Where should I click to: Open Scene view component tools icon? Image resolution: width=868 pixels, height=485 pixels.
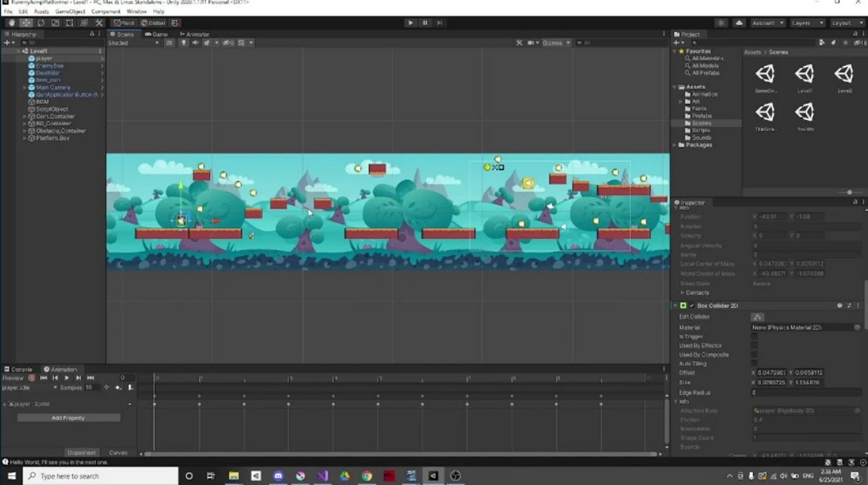pyautogui.click(x=519, y=43)
